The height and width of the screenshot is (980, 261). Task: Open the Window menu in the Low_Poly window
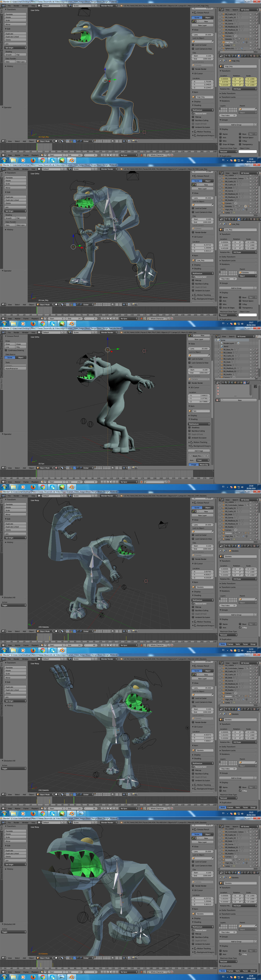[25, 169]
